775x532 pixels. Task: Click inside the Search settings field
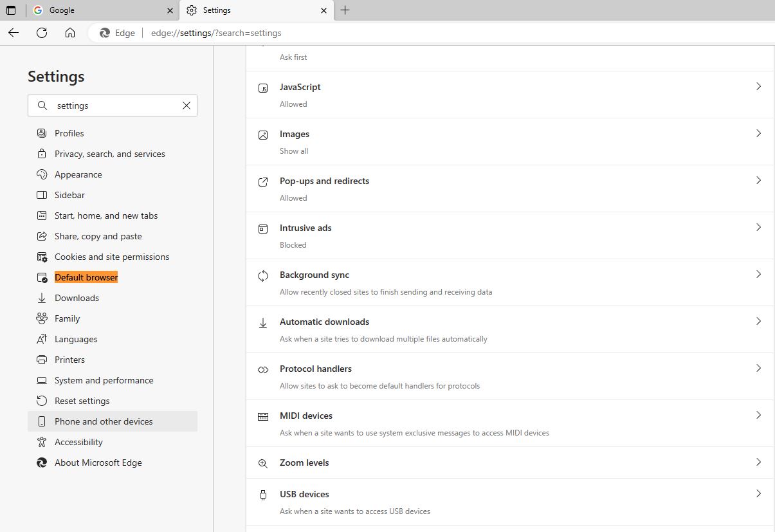116,105
